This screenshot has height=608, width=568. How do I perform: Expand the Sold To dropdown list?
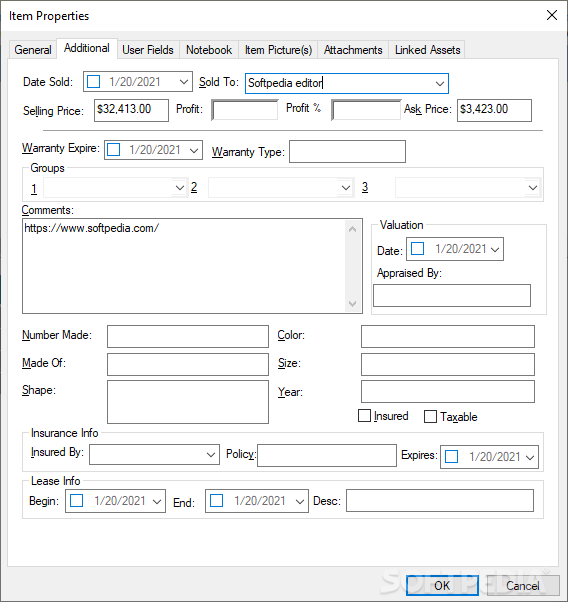click(440, 83)
